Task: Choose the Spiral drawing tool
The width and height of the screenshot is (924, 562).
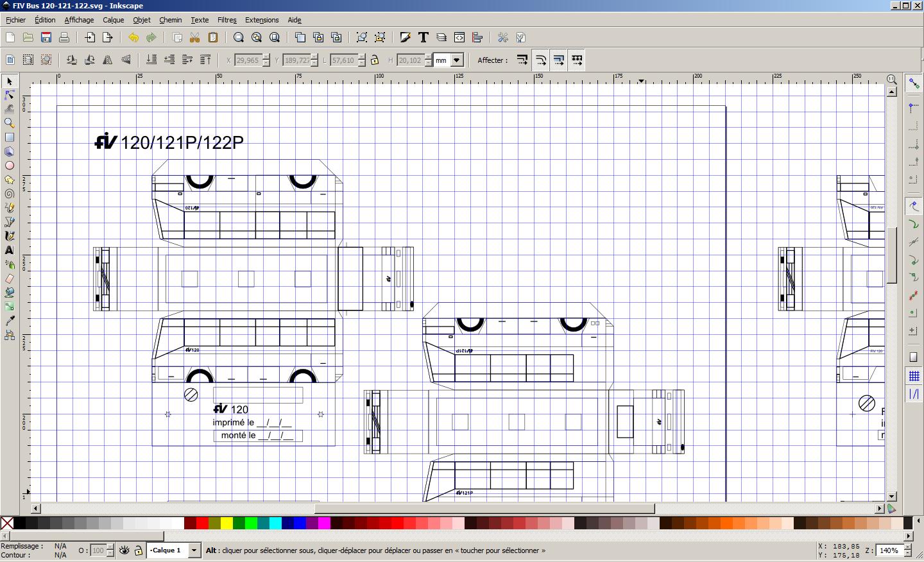Action: 10,194
